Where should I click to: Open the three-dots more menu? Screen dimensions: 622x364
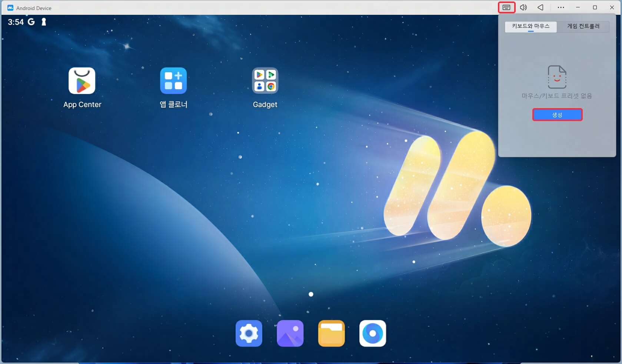pos(561,7)
